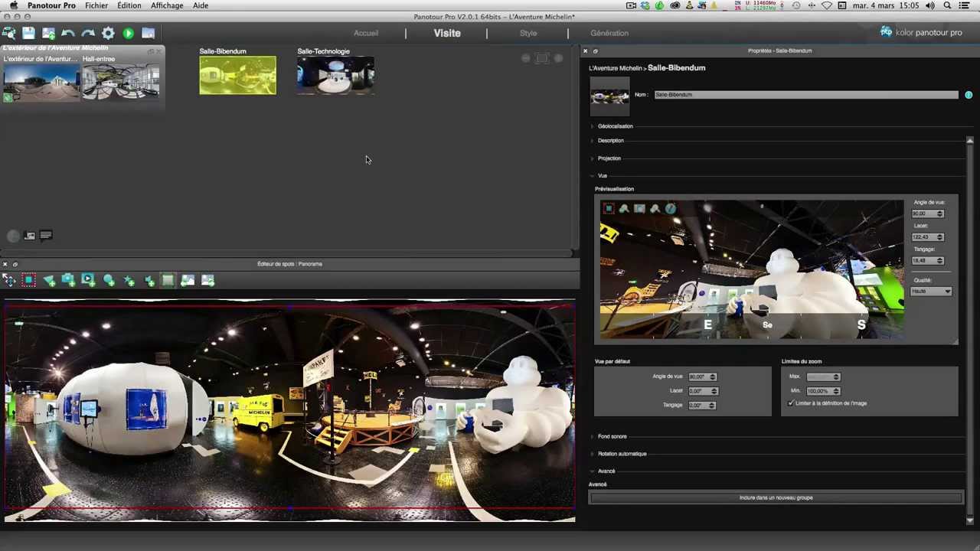Open Spotlight search in the macOS menu bar
The height and width of the screenshot is (551, 980).
tap(947, 5)
